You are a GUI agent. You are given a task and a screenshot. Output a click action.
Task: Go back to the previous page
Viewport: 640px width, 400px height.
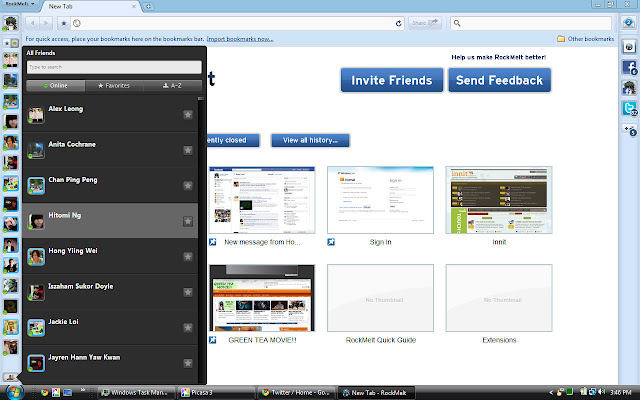click(33, 23)
